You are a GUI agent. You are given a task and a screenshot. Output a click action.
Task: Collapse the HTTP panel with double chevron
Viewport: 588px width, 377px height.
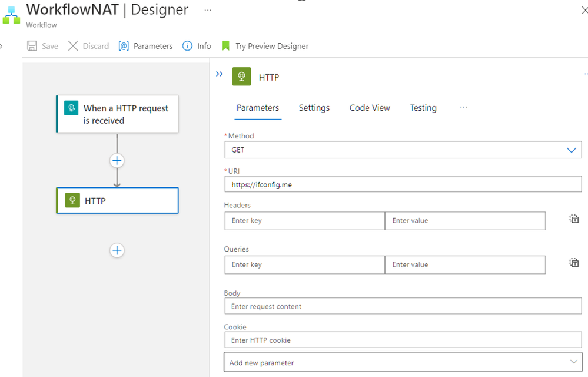point(220,74)
